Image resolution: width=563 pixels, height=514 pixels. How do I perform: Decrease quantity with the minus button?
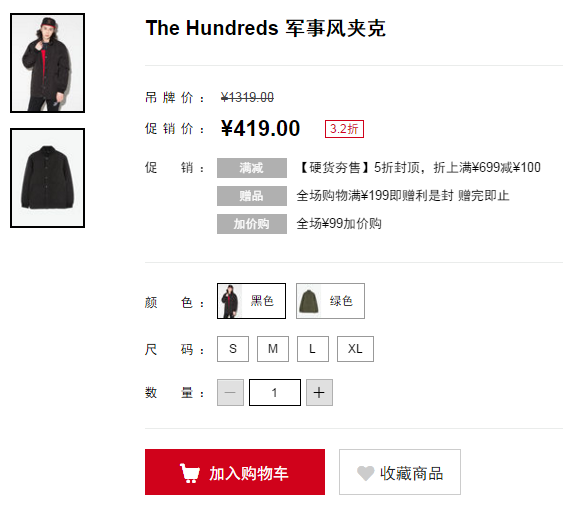tap(230, 392)
